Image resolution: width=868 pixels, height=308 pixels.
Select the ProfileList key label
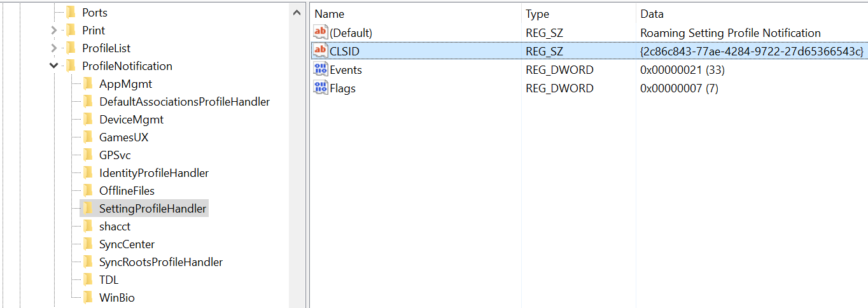pos(106,48)
